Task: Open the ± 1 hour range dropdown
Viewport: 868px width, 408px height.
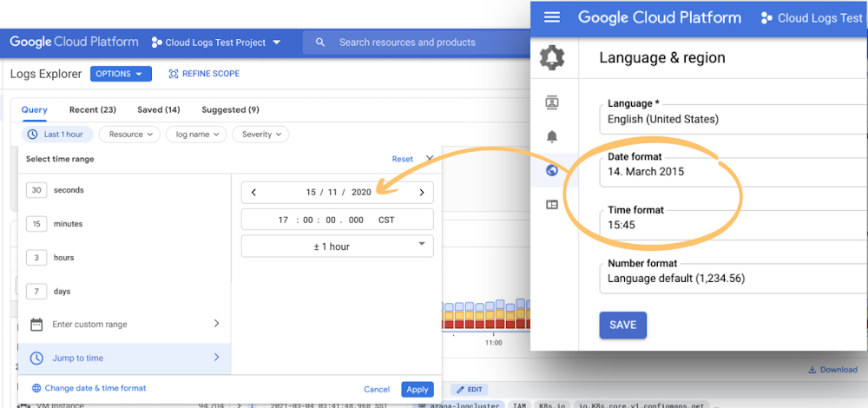Action: point(337,247)
